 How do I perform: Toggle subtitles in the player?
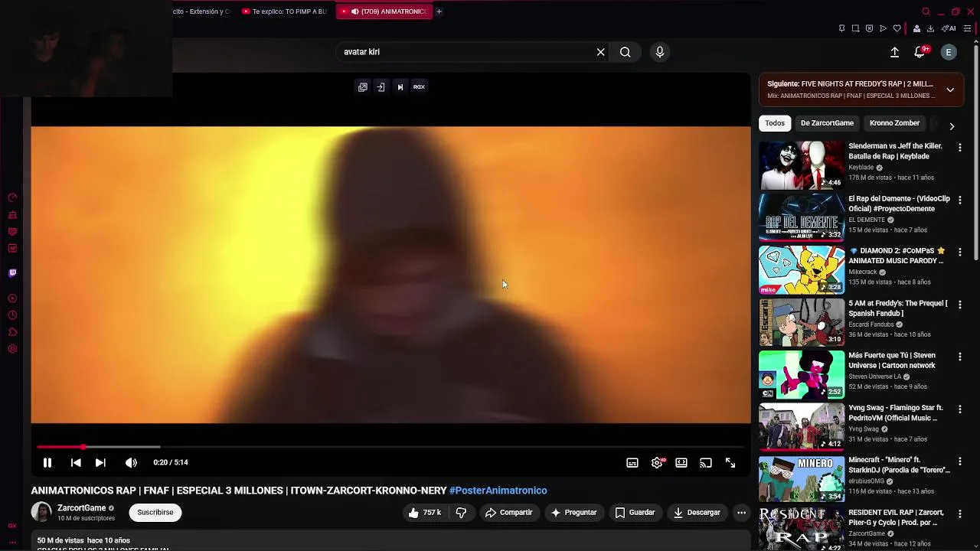(632, 463)
